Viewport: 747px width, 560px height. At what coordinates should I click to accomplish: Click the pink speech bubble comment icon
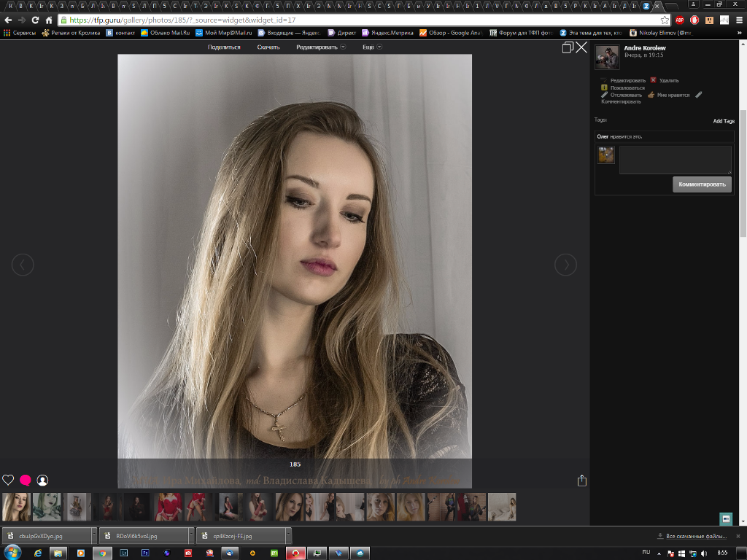point(26,480)
